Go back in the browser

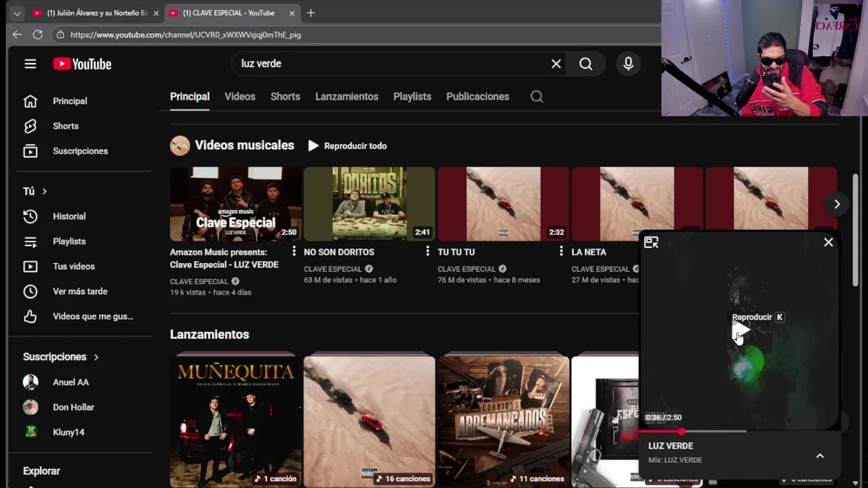[x=17, y=35]
